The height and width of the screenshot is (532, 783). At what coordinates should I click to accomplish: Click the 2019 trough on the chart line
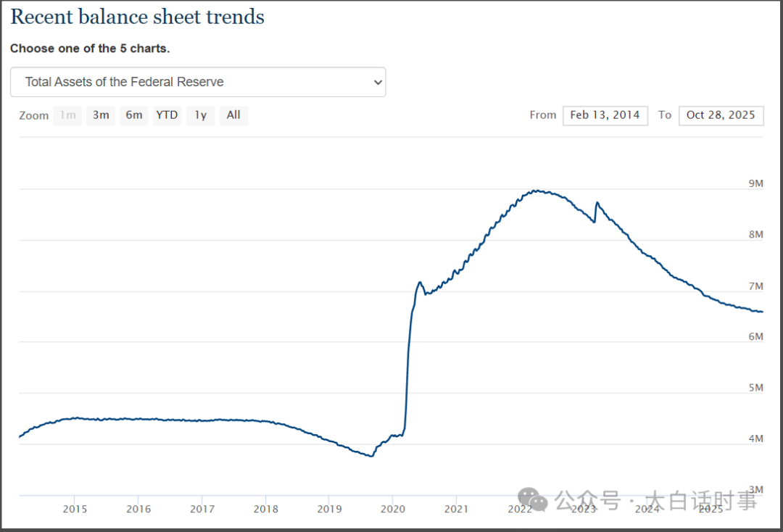pos(371,456)
